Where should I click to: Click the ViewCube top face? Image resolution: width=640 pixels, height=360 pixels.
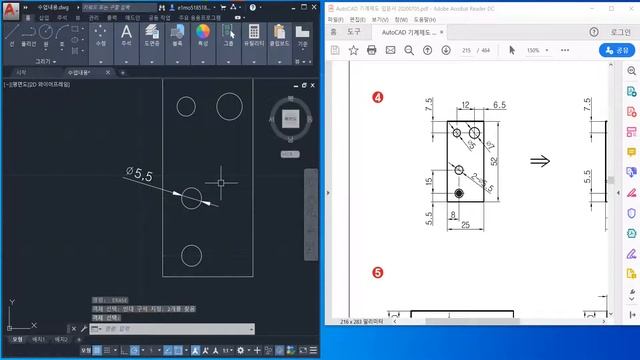click(x=291, y=119)
